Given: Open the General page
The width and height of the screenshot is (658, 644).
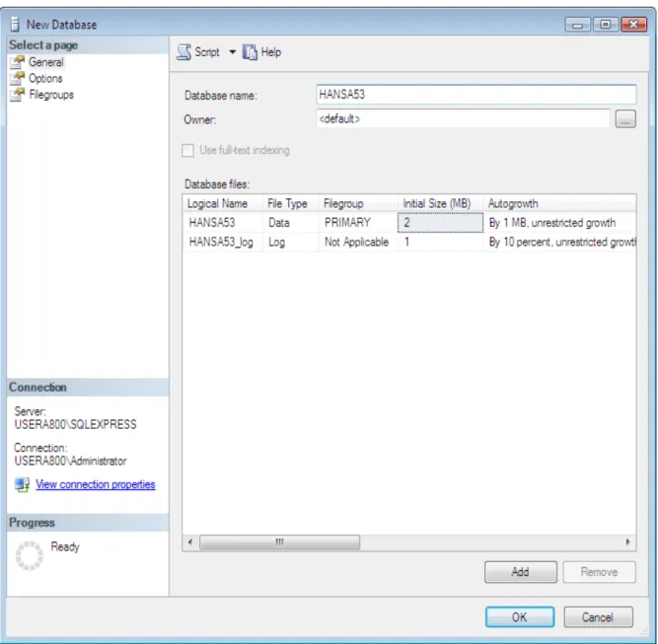Looking at the screenshot, I should 46,62.
